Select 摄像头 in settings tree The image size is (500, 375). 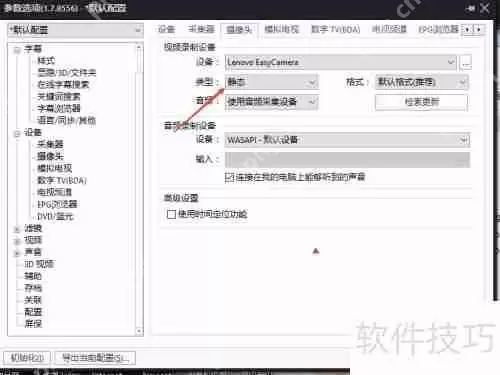(50, 156)
